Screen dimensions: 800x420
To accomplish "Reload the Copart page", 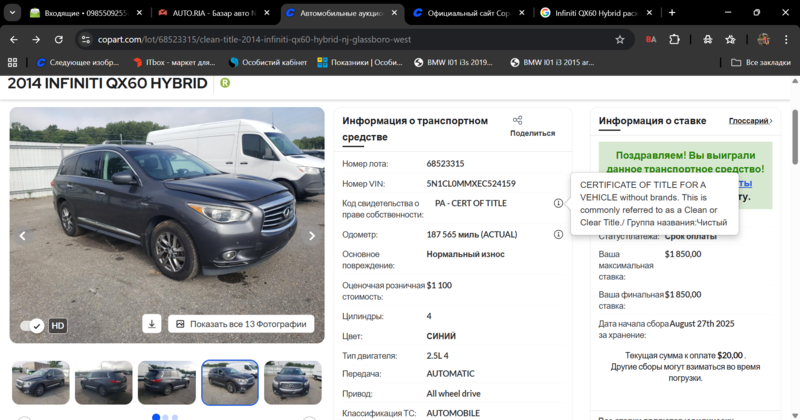I will click(x=59, y=39).
